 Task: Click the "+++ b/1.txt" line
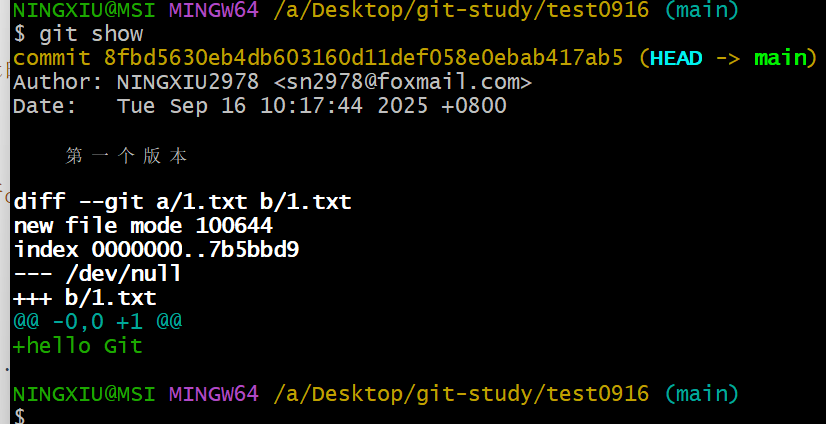(x=85, y=298)
